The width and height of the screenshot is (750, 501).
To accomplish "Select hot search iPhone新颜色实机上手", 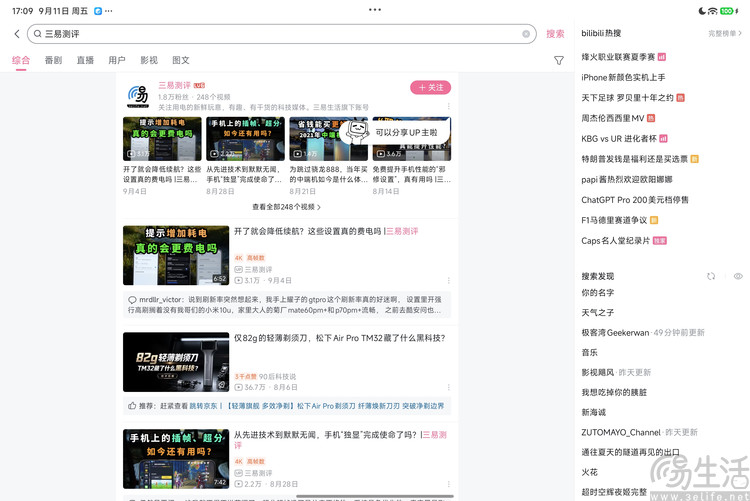I will (x=623, y=78).
